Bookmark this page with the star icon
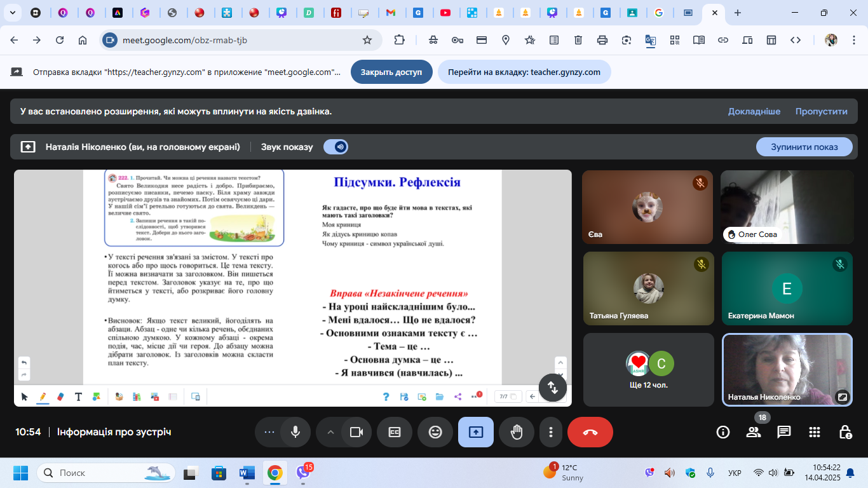The image size is (868, 488). click(x=367, y=40)
